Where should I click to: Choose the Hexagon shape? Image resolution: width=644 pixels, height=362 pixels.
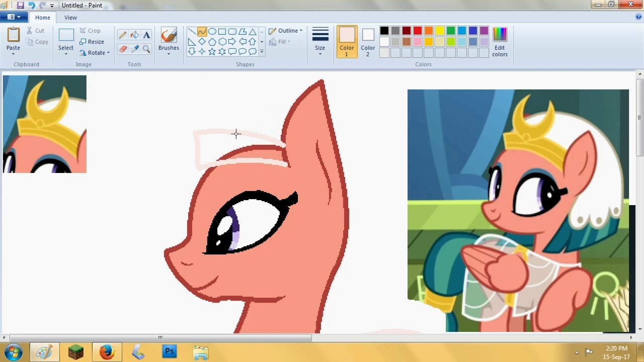[222, 42]
